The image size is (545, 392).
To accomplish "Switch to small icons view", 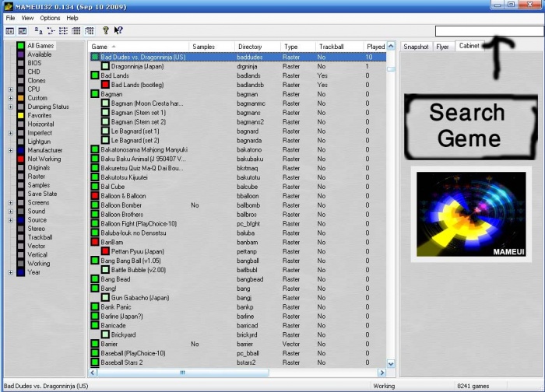I will pos(51,31).
